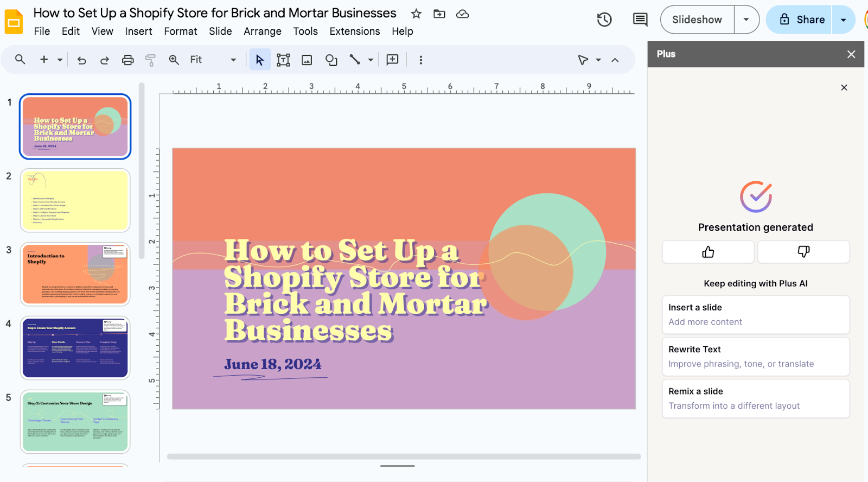Select slide 1 title thumbnail
868x482 pixels.
click(75, 126)
